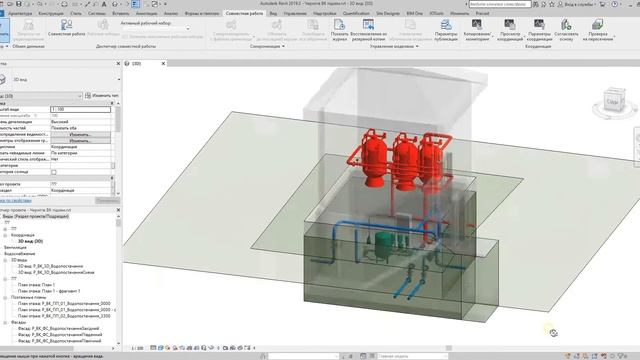This screenshot has width=640, height=360.
Task: Open Вид ribbon tab
Action: [273, 13]
